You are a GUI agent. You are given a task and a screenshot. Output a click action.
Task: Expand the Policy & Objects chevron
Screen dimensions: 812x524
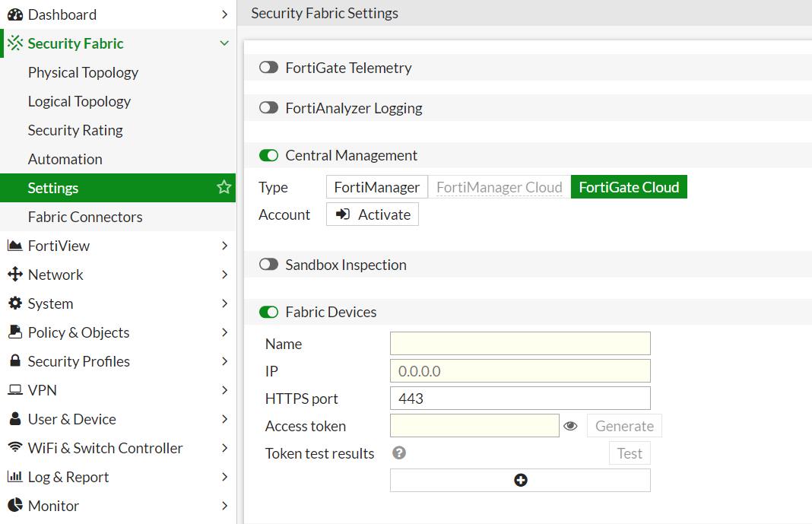tap(224, 332)
